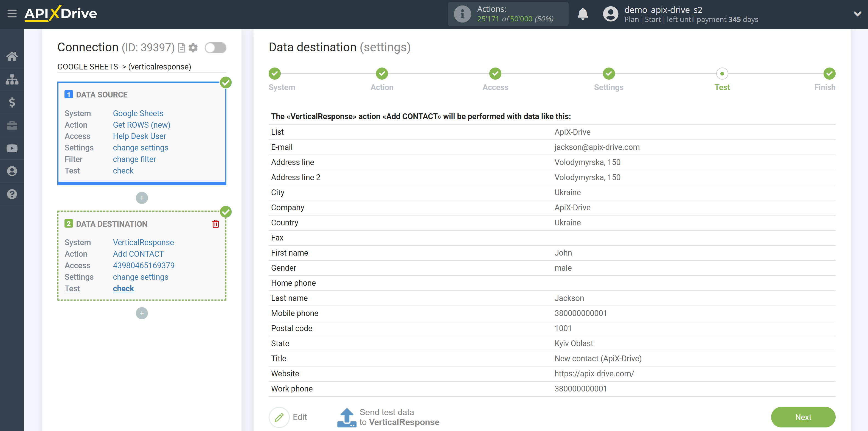
Task: Click the DATA SOURCE header
Action: [102, 95]
